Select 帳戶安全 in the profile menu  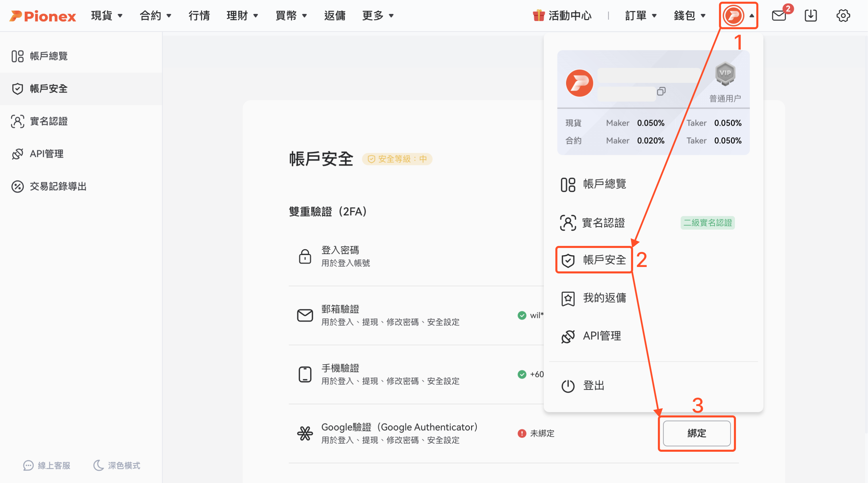(x=594, y=260)
